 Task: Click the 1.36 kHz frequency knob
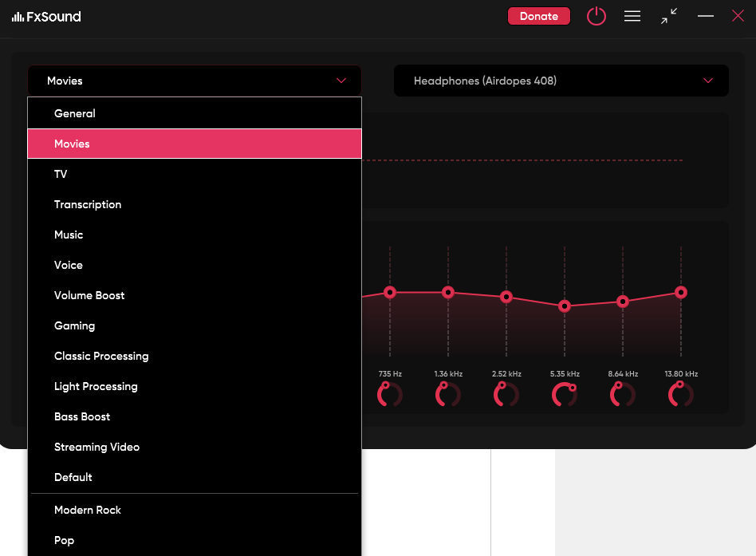coord(448,394)
